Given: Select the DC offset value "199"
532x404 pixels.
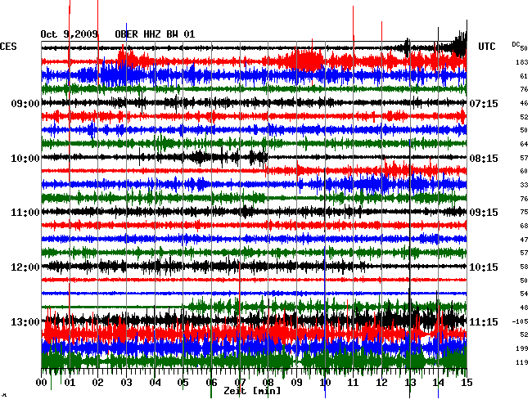Looking at the screenshot, I should (x=522, y=348).
